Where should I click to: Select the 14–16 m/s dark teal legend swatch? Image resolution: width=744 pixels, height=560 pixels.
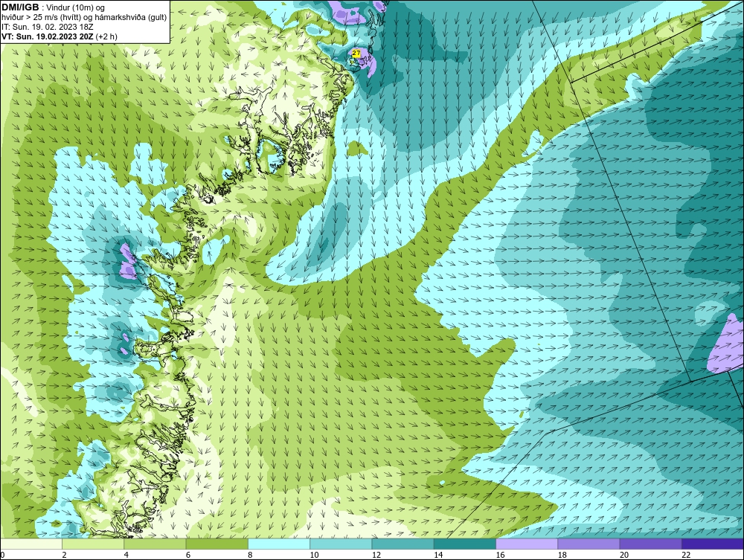tap(465, 544)
